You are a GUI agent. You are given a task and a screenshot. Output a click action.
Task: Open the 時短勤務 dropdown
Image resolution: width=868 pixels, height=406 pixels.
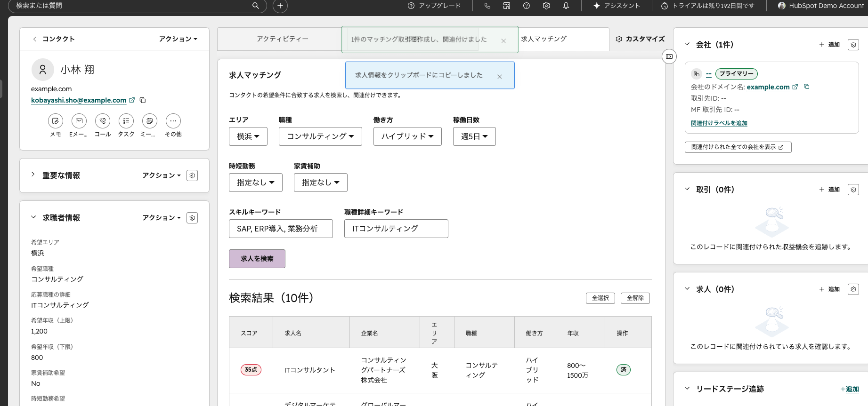coord(256,183)
